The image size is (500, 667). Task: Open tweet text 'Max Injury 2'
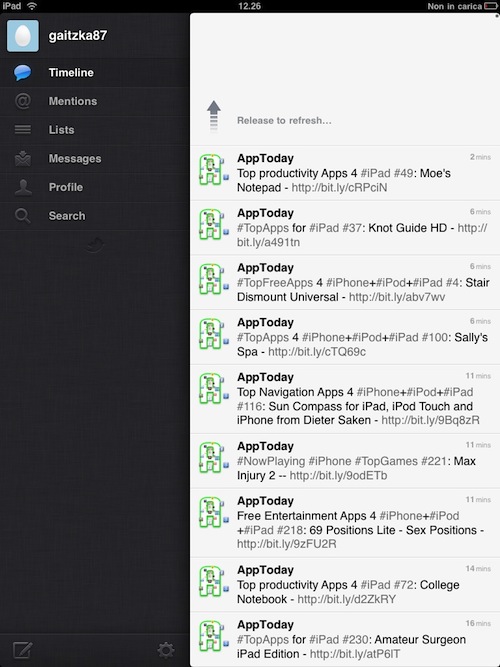(355, 468)
